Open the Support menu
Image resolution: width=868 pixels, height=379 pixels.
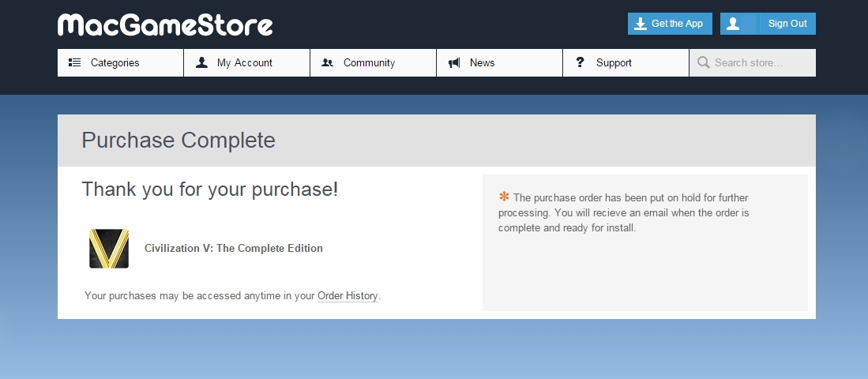click(x=626, y=62)
